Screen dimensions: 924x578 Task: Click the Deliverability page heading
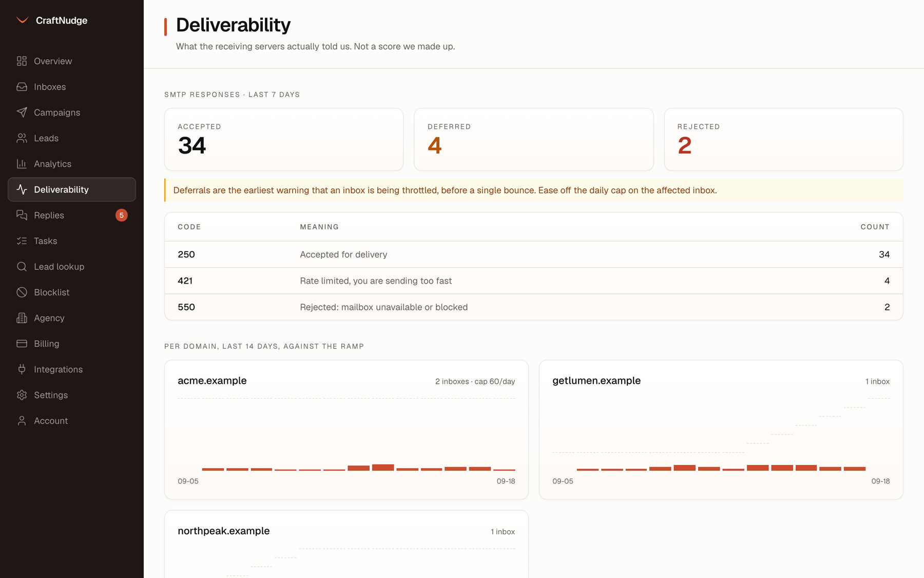pyautogui.click(x=233, y=25)
